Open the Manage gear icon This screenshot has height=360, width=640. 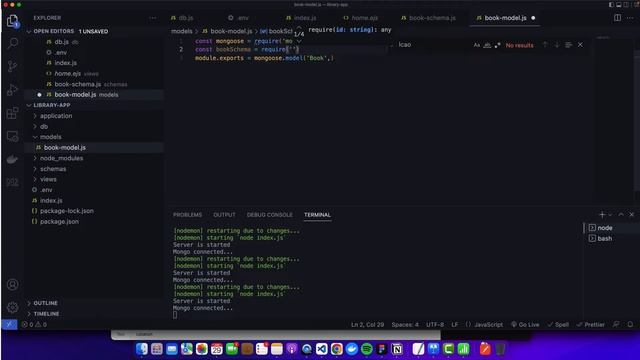point(13,307)
